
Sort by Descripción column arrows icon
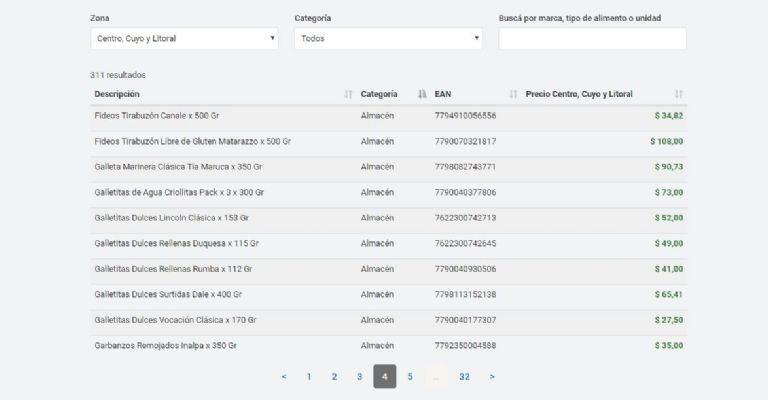348,94
